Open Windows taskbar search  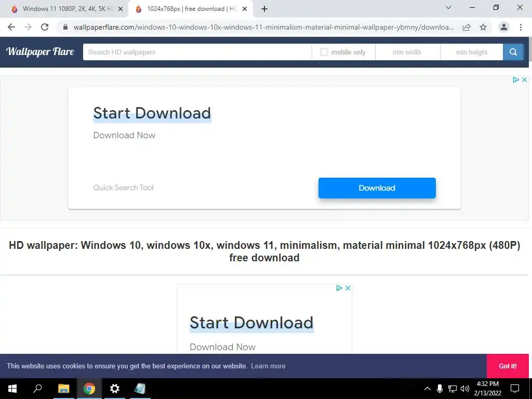click(x=37, y=389)
